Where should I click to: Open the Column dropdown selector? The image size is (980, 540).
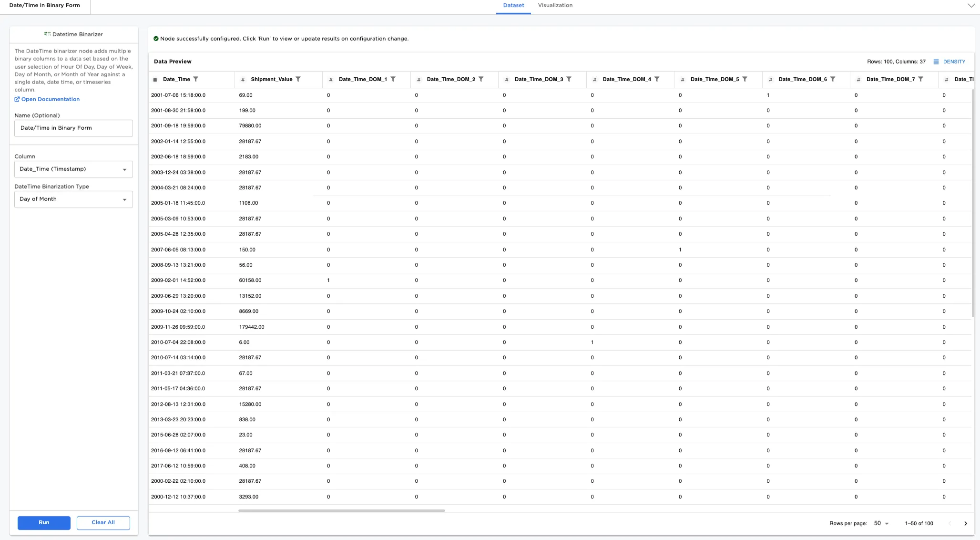[73, 169]
